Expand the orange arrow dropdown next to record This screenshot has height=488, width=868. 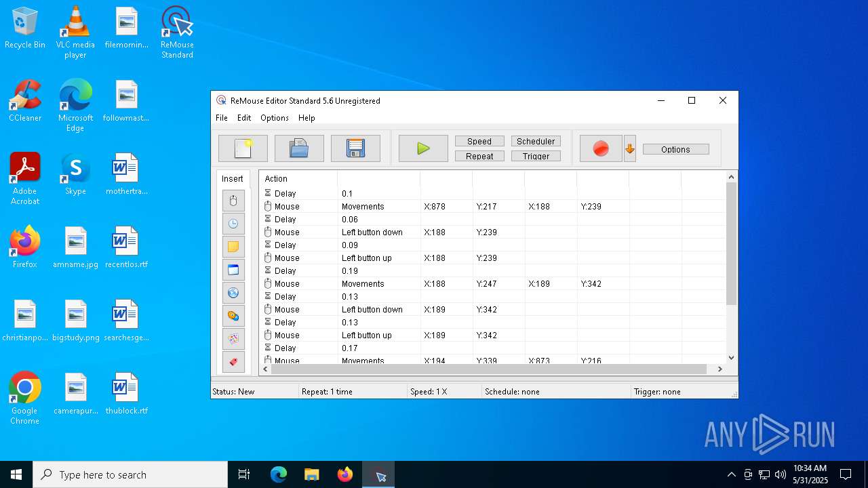630,148
